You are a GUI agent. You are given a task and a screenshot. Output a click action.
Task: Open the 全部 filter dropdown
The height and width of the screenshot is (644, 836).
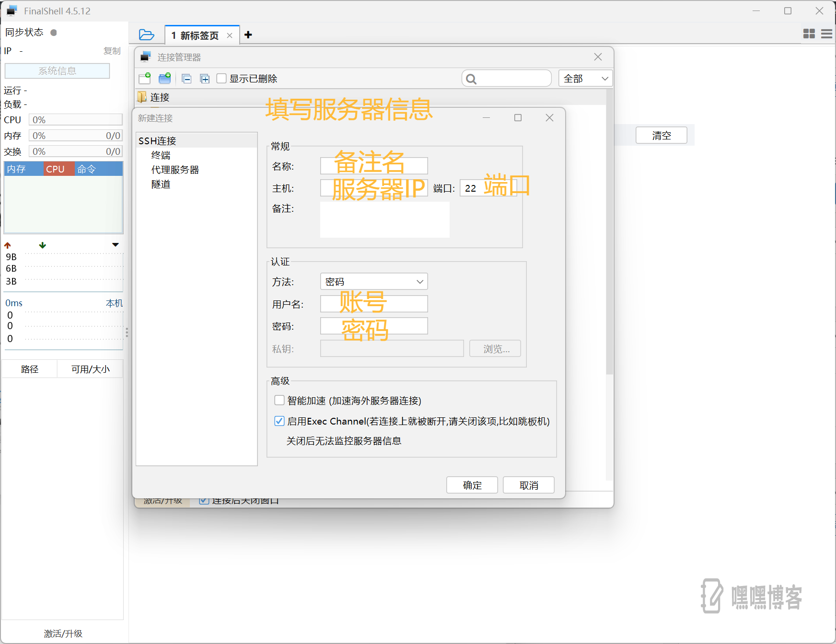point(585,79)
